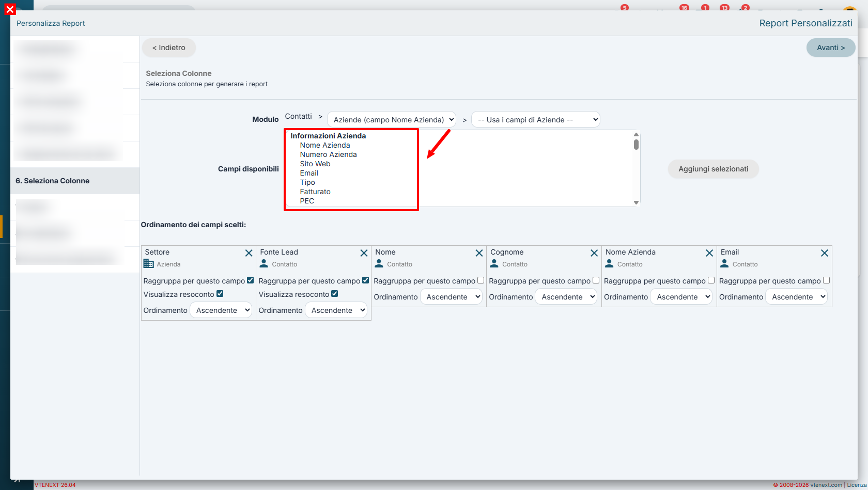868x490 pixels.
Task: Uncheck Raggruppa per questo campo for Fonte Lead
Action: 366,280
